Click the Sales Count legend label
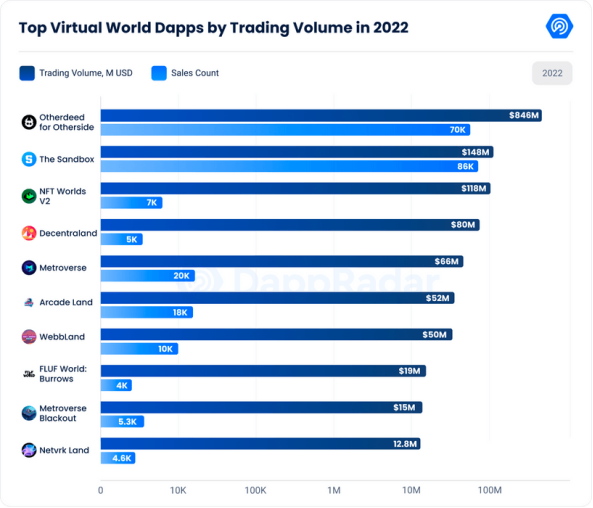 (x=195, y=73)
